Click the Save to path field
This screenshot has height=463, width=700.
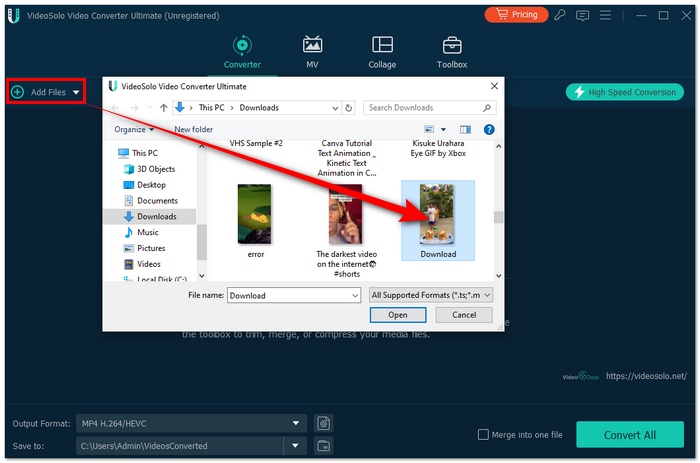pos(179,446)
